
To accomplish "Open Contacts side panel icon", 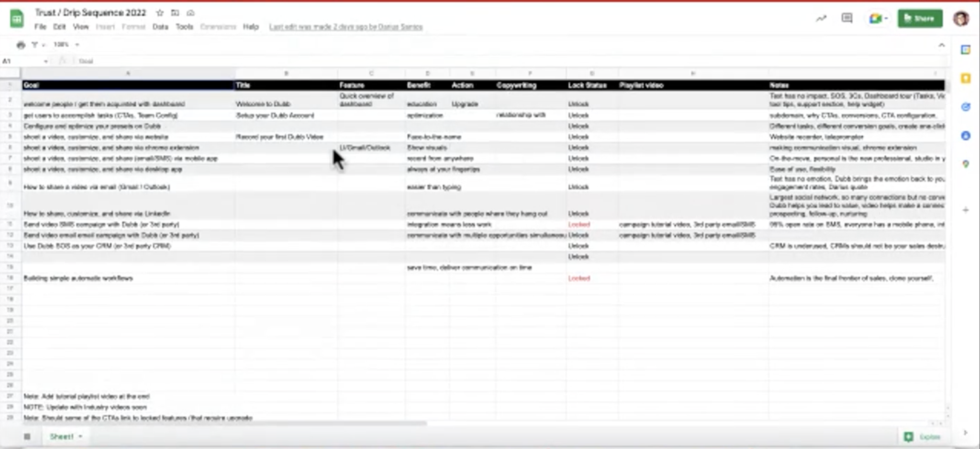I will 966,136.
